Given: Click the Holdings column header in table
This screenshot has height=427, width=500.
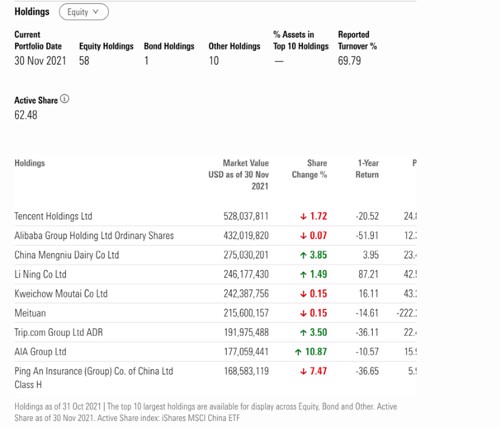Looking at the screenshot, I should coord(30,163).
